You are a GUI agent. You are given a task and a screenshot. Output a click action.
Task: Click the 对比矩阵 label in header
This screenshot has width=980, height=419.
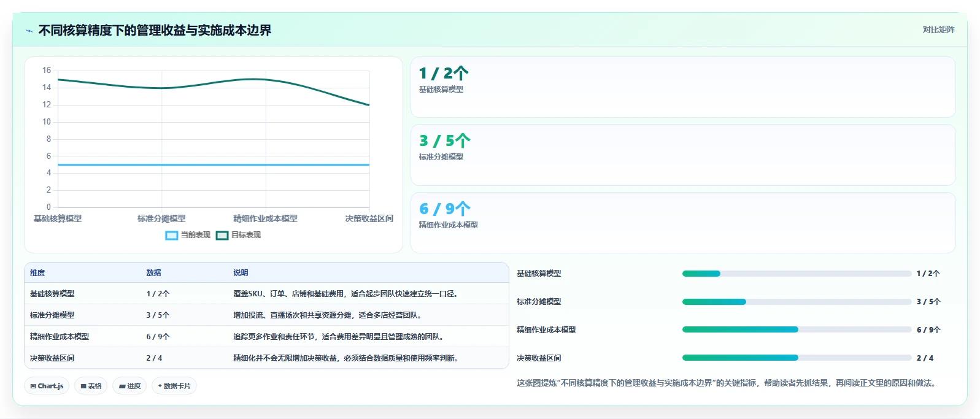click(x=938, y=29)
